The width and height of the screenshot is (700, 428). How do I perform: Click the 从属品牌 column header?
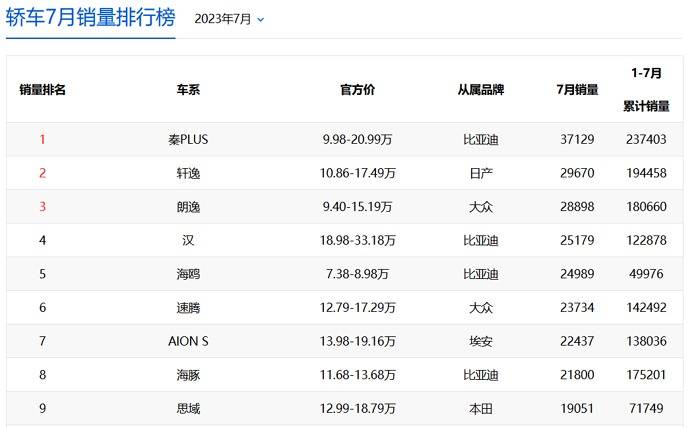(481, 90)
